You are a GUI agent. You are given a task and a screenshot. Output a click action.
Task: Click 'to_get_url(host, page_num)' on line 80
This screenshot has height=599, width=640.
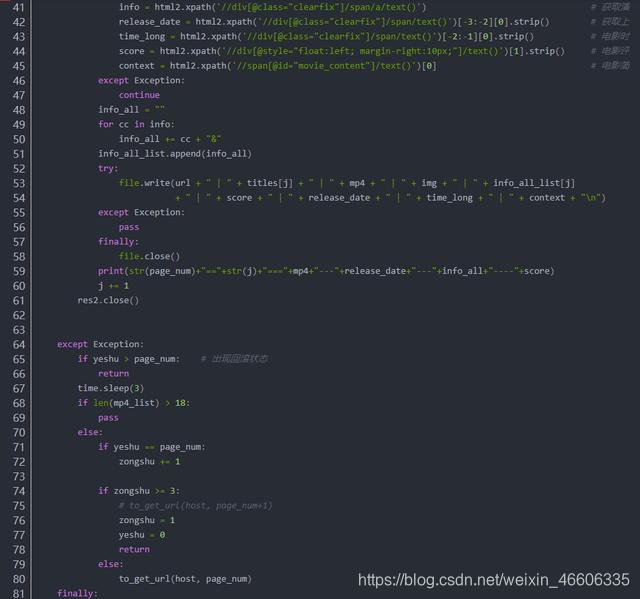[185, 579]
